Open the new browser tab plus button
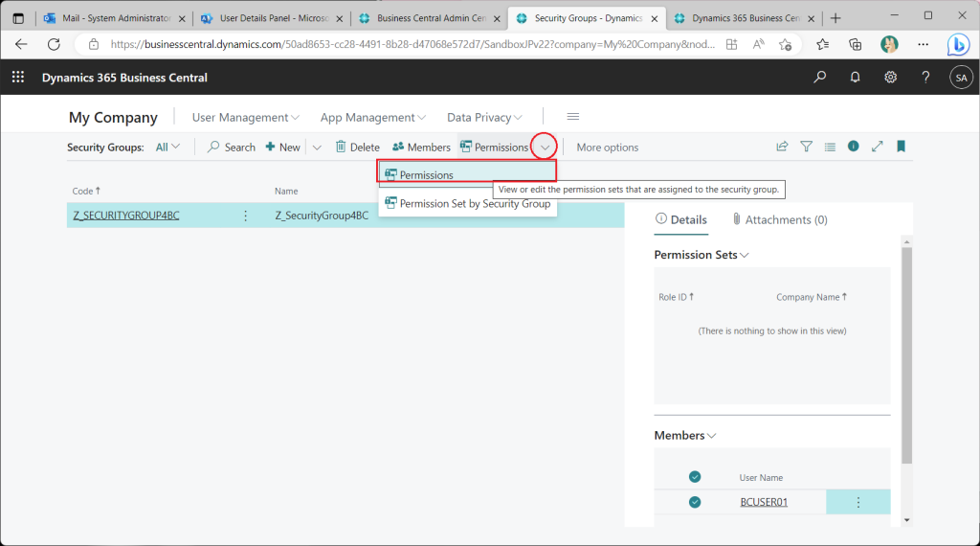Image resolution: width=980 pixels, height=546 pixels. pos(835,18)
